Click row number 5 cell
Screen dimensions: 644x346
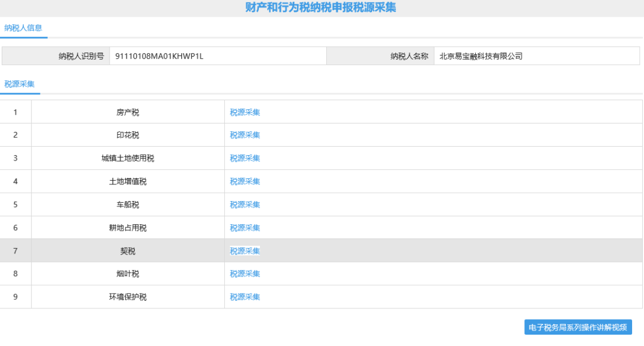(16, 205)
